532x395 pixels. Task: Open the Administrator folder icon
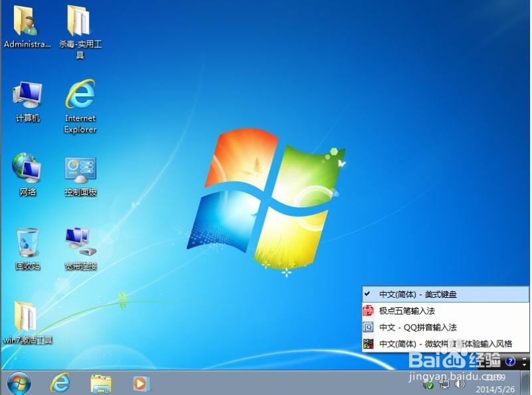[27, 27]
